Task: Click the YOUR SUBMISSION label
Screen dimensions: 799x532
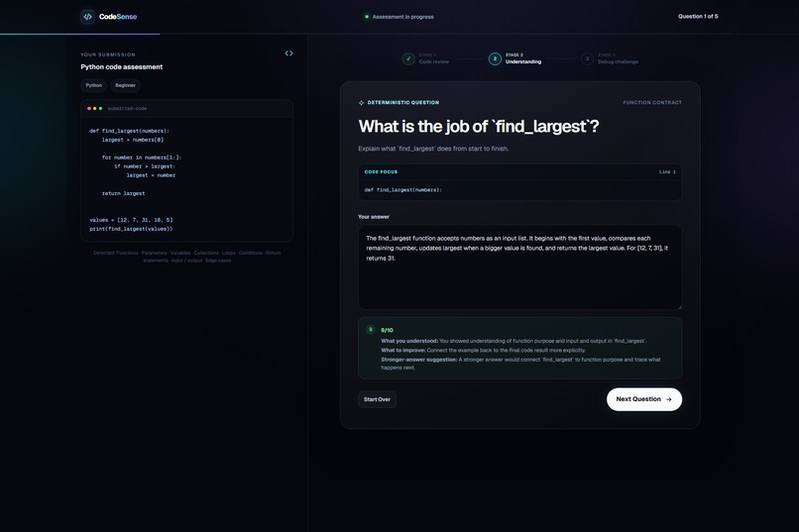Action: coord(107,54)
